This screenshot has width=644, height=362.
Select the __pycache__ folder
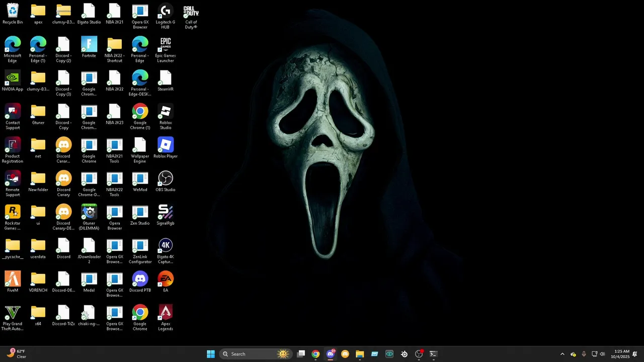(x=13, y=248)
